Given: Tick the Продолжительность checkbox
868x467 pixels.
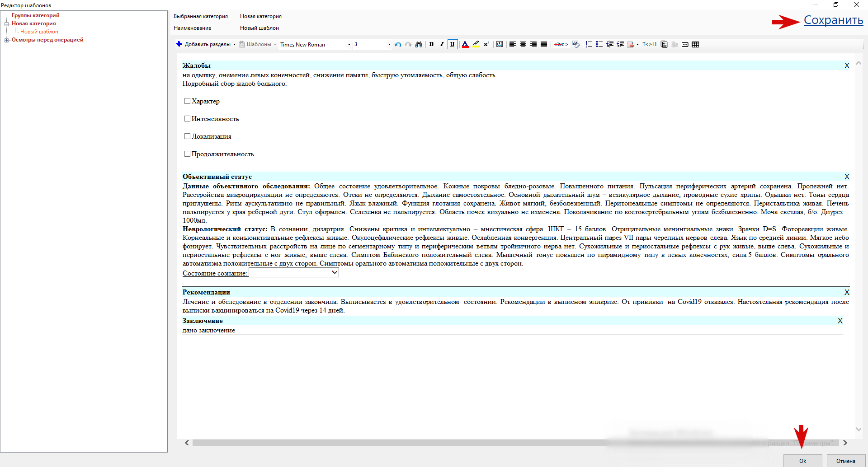Looking at the screenshot, I should pos(187,154).
